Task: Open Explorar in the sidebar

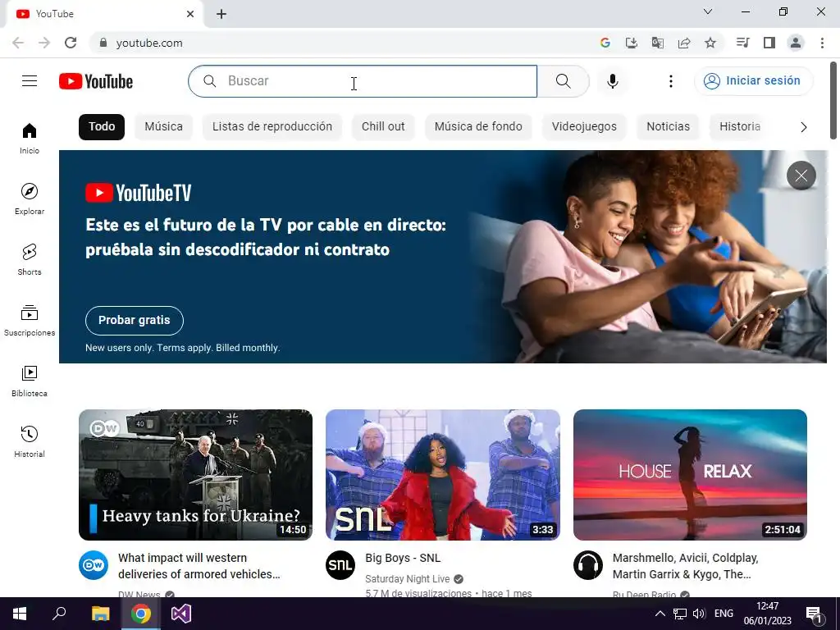Action: (x=30, y=199)
